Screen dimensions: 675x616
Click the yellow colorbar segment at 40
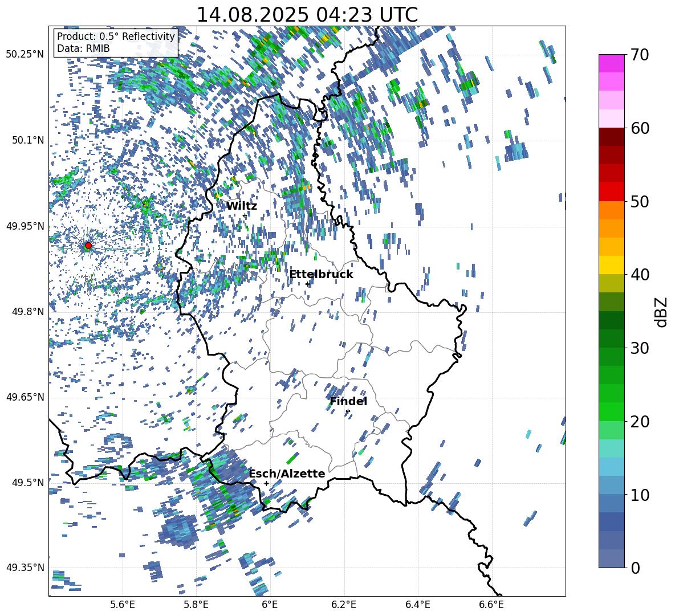[612, 265]
